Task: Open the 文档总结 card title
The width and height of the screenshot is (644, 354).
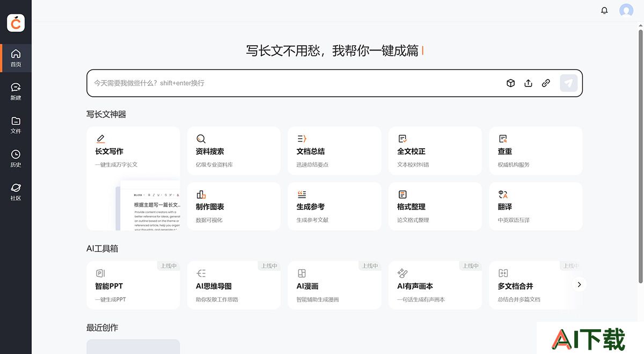Action: point(310,151)
